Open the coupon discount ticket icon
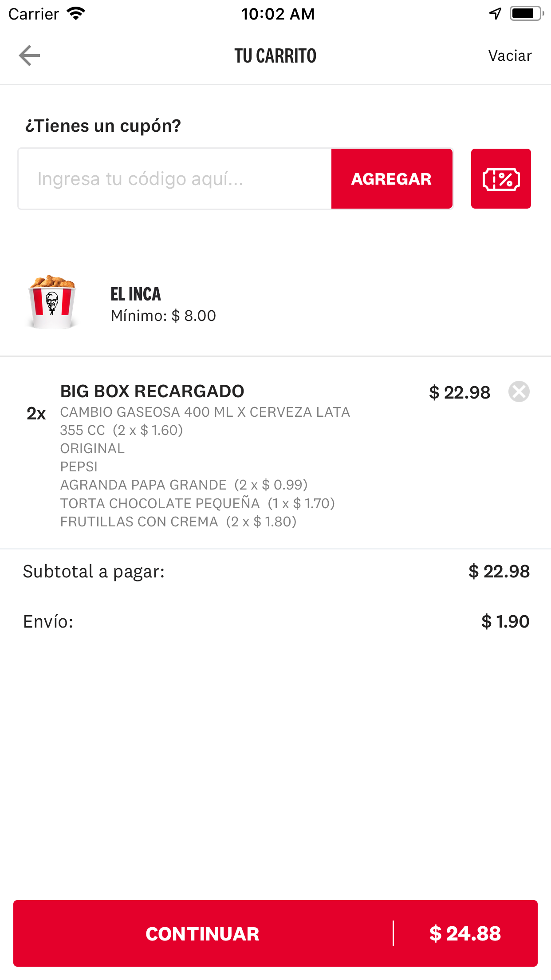 501,179
